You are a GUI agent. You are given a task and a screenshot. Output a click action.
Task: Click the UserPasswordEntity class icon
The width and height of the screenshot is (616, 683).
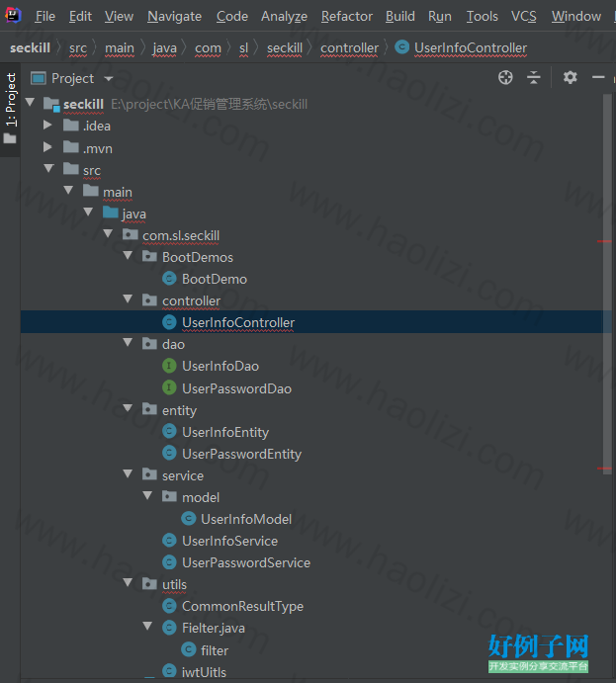pyautogui.click(x=169, y=453)
